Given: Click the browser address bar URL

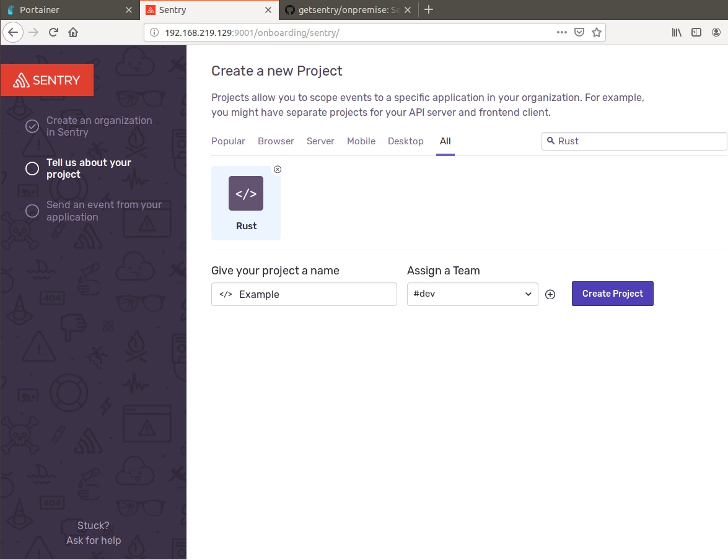Looking at the screenshot, I should point(252,32).
